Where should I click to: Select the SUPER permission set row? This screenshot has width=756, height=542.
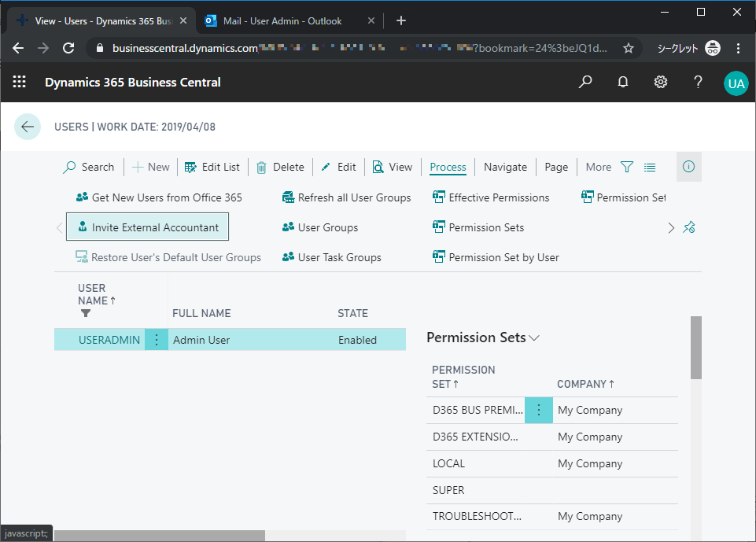click(552, 490)
